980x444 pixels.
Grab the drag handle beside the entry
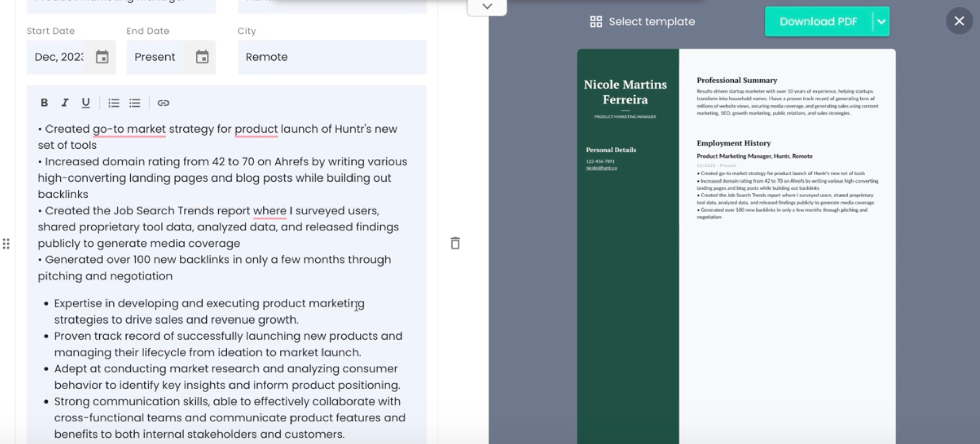[x=6, y=244]
